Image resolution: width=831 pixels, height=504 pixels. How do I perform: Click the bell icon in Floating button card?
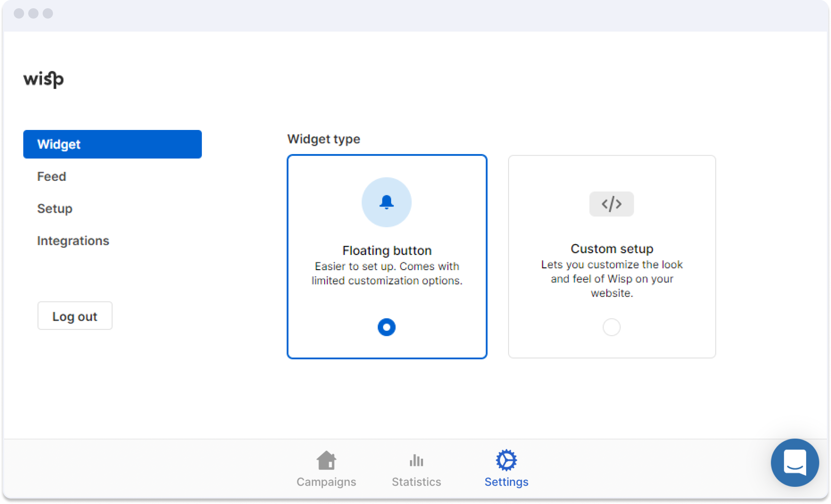pos(387,202)
